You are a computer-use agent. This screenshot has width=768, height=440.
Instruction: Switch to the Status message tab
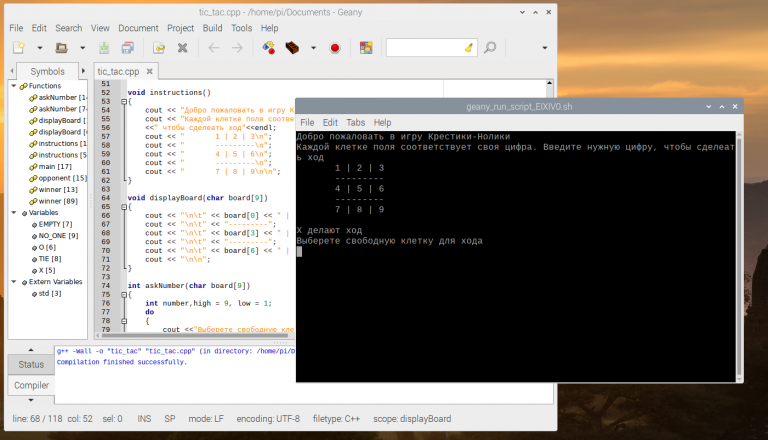(x=31, y=365)
